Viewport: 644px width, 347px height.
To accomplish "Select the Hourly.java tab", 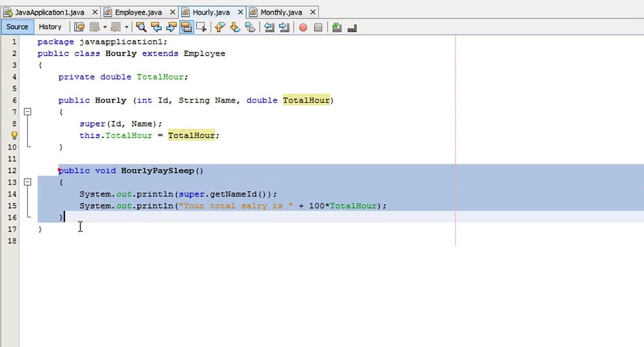I will [211, 12].
